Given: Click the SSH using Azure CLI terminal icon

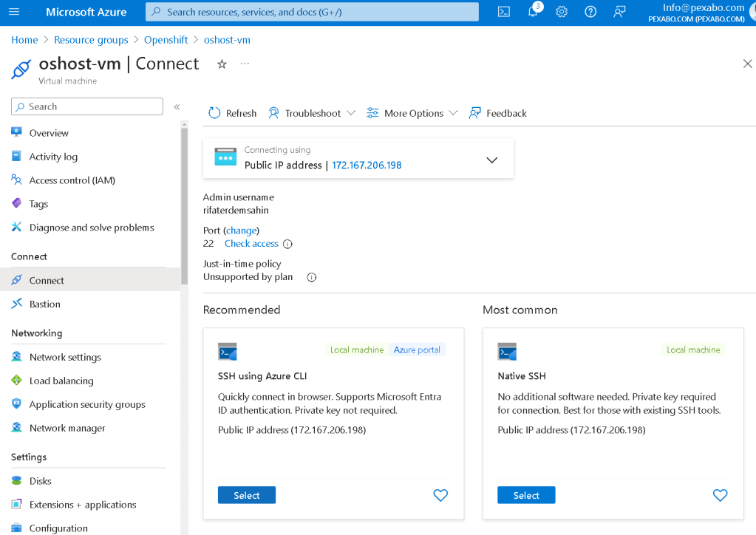Looking at the screenshot, I should point(227,352).
